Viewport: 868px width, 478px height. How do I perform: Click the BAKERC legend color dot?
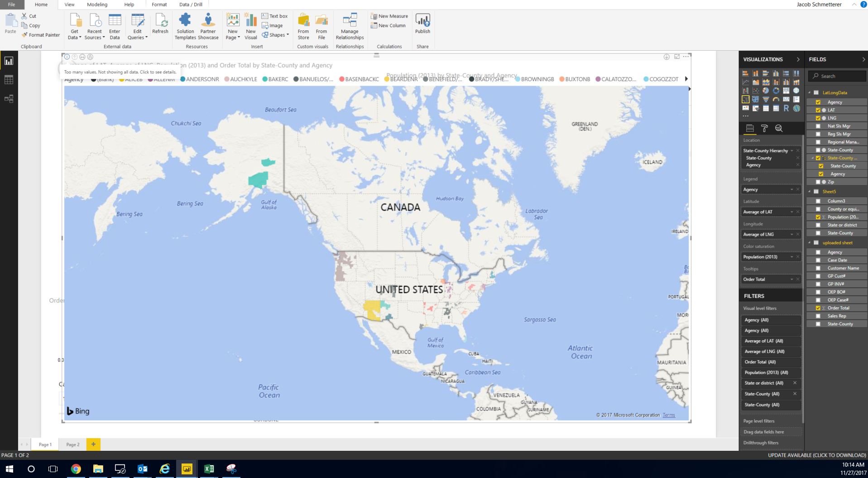[265, 79]
